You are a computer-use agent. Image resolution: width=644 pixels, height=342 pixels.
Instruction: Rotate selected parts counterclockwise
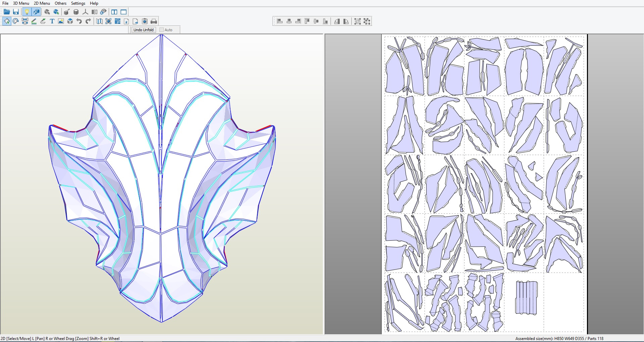pyautogui.click(x=337, y=21)
